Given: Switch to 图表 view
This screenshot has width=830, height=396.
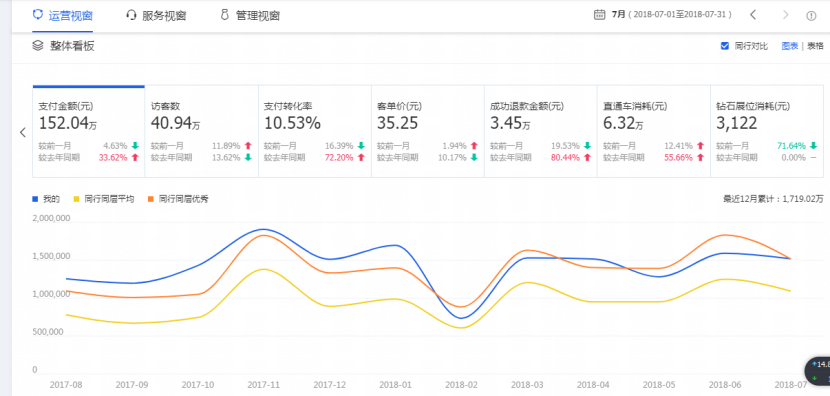Looking at the screenshot, I should [790, 46].
